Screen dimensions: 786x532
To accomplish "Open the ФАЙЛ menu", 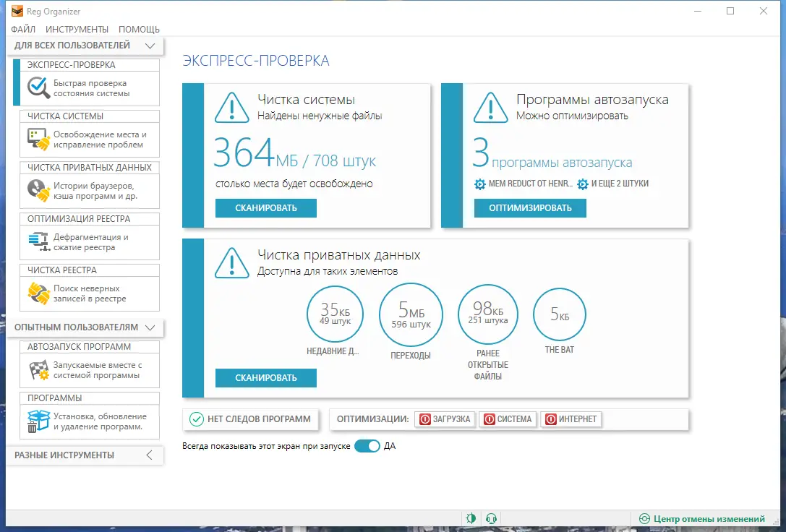I will pos(23,29).
